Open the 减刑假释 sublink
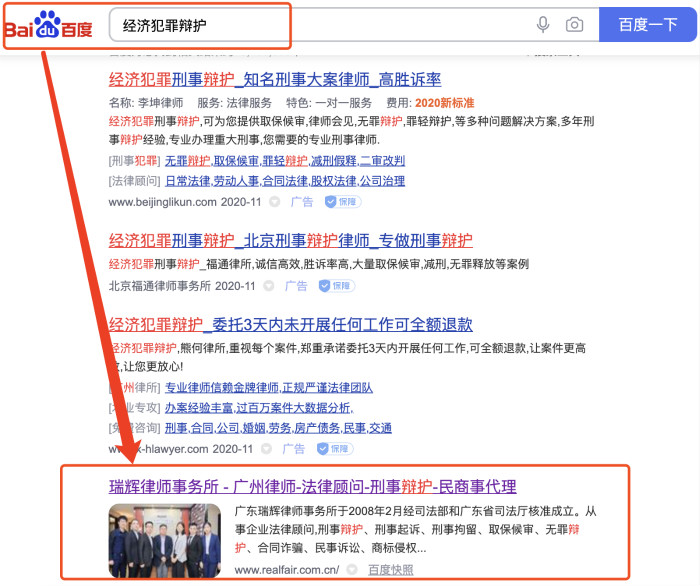 click(x=333, y=161)
